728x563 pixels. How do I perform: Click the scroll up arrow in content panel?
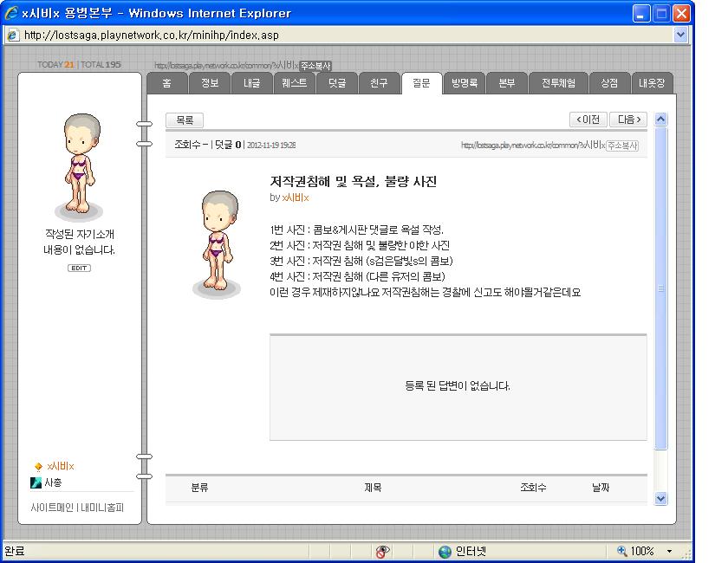point(660,120)
